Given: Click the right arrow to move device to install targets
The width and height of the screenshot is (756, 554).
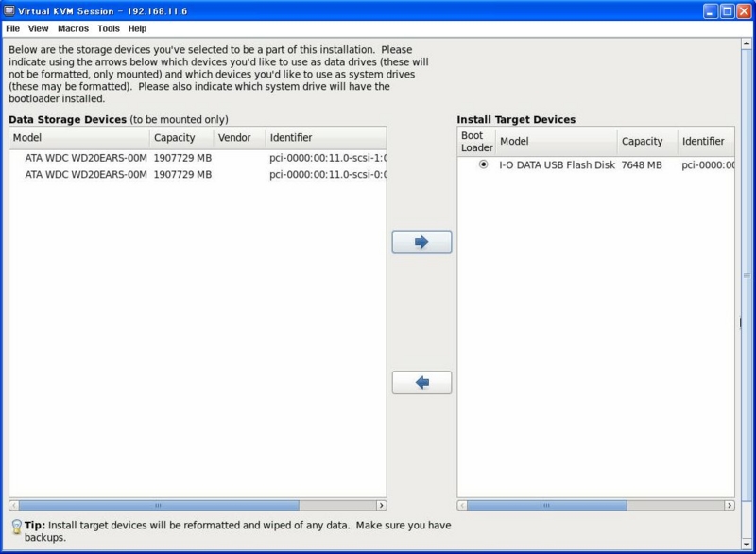Looking at the screenshot, I should [x=421, y=242].
